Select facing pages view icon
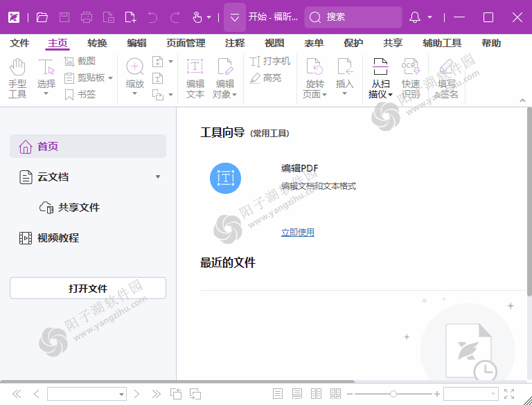This screenshot has height=405, width=532. pos(316,394)
